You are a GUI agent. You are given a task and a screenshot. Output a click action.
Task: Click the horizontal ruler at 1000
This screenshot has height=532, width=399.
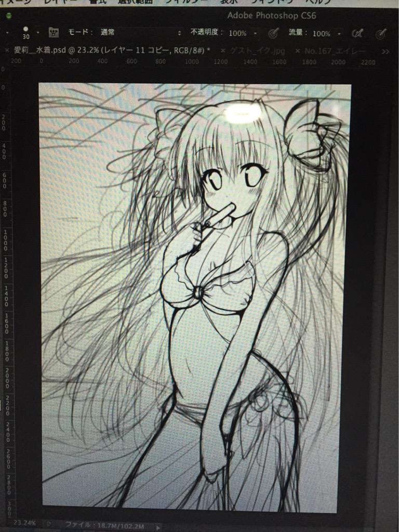192,62
